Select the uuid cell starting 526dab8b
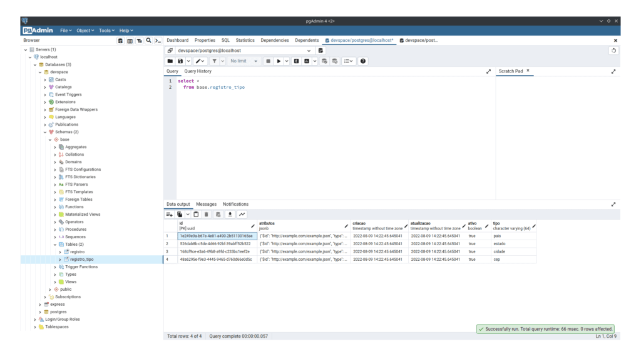641x364 pixels. coord(217,244)
